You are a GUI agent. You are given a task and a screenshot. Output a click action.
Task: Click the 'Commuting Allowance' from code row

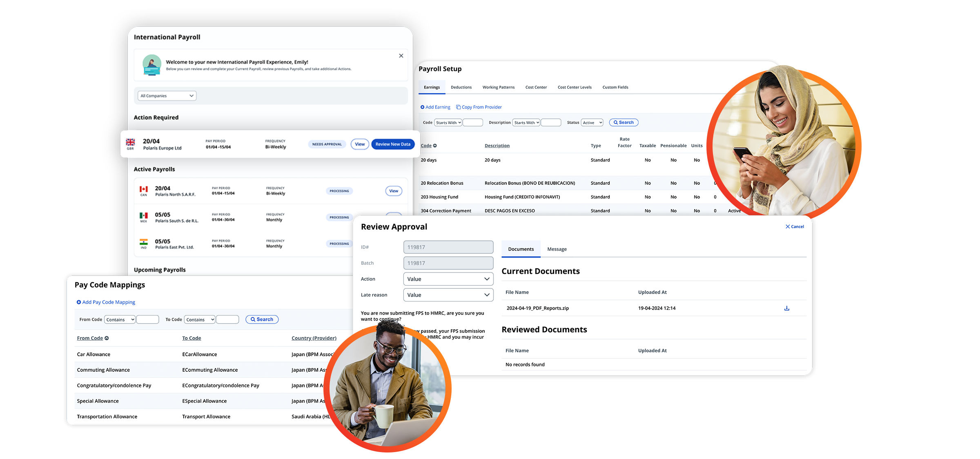[103, 370]
